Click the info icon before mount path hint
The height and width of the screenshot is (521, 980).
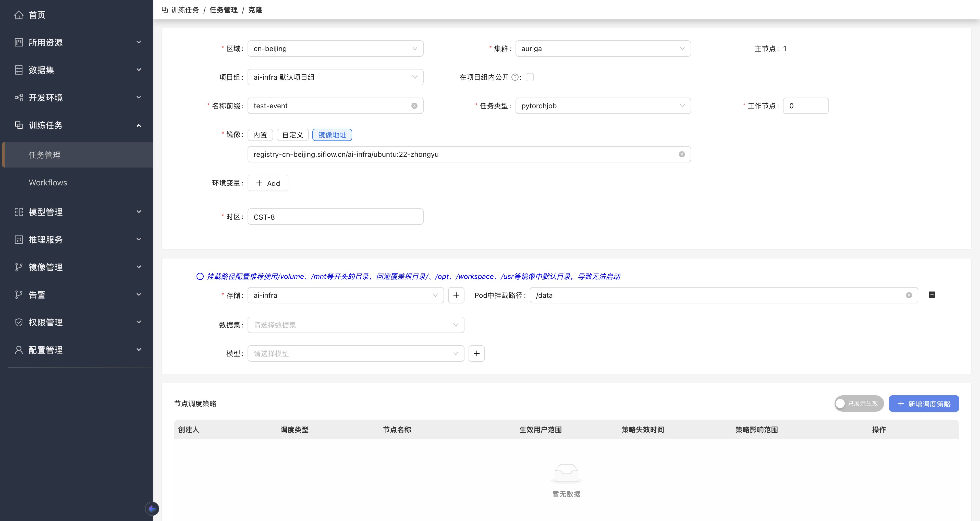point(200,277)
